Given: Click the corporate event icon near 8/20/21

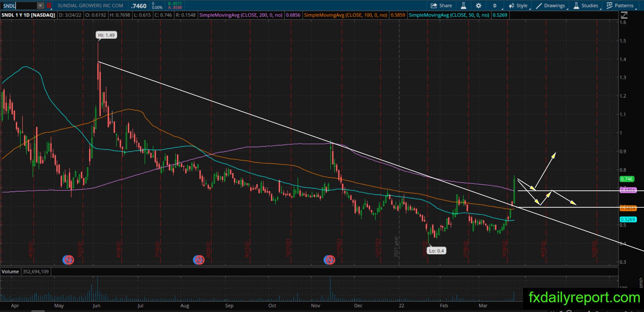Looking at the screenshot, I should coord(199,260).
